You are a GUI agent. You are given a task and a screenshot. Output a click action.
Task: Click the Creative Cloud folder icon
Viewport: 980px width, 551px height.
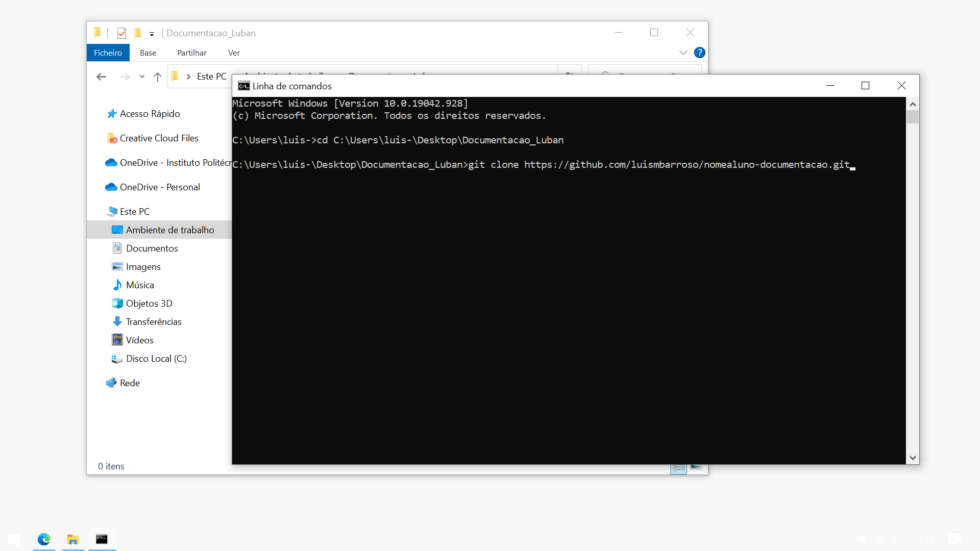tap(112, 138)
